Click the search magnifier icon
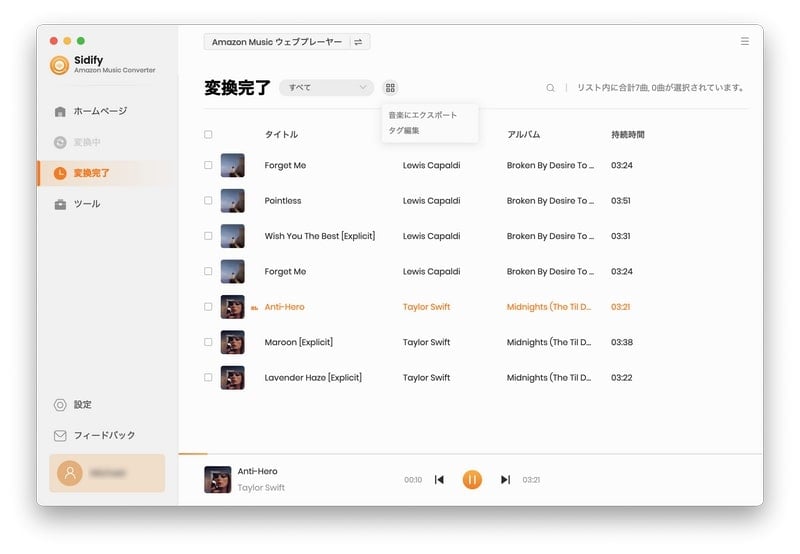800x554 pixels. pyautogui.click(x=550, y=88)
